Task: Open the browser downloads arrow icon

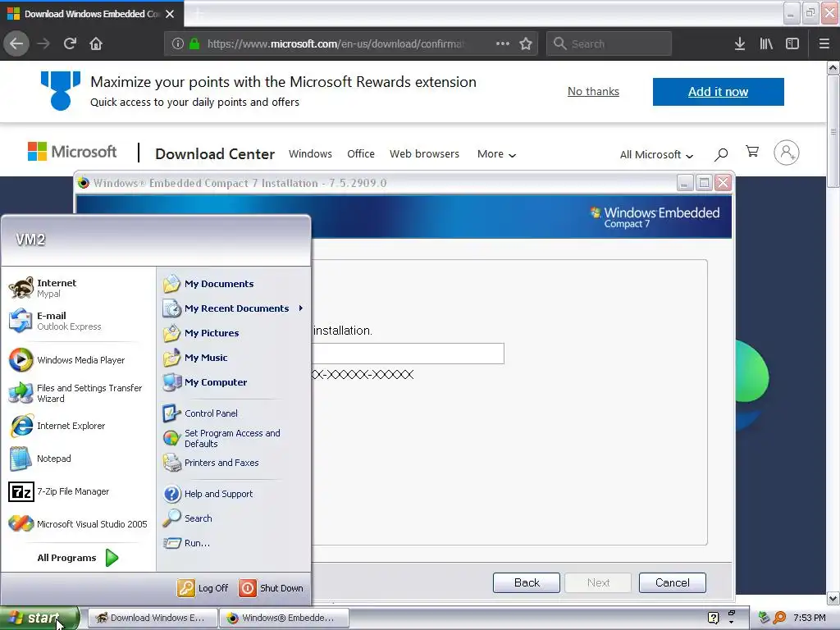Action: pos(740,43)
